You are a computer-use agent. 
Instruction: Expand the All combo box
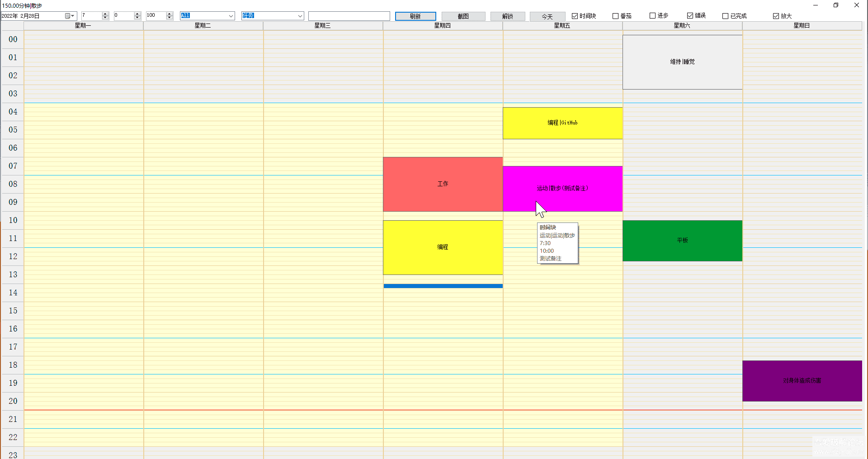pyautogui.click(x=231, y=16)
